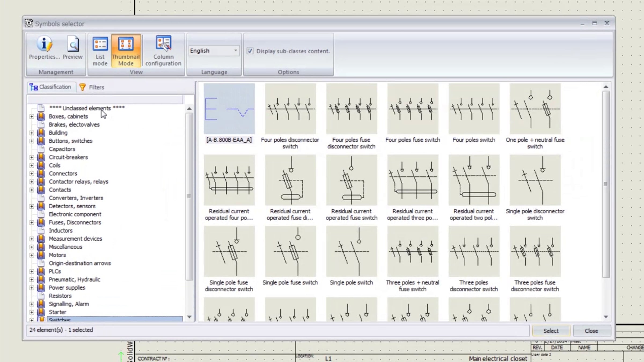Expand the Building class node

point(32,133)
